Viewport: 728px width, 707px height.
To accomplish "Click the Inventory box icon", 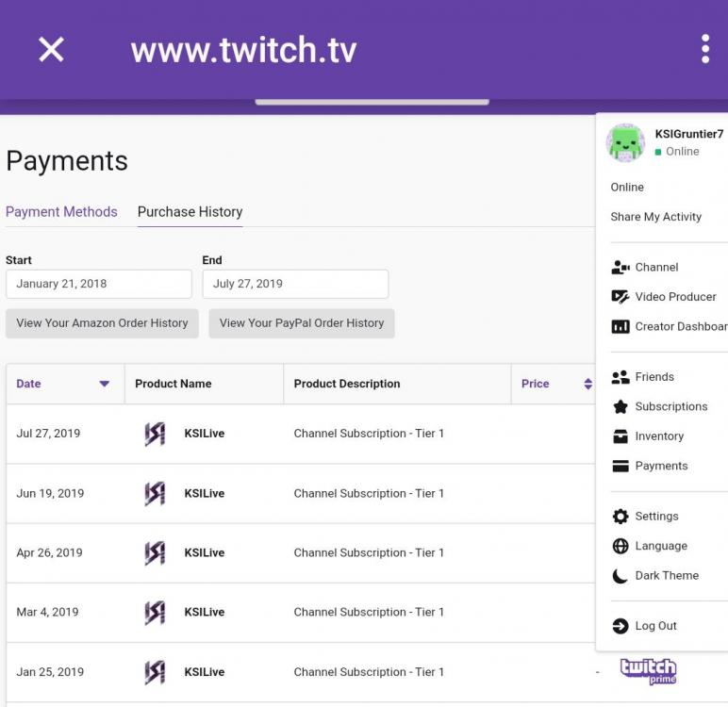I will 620,436.
